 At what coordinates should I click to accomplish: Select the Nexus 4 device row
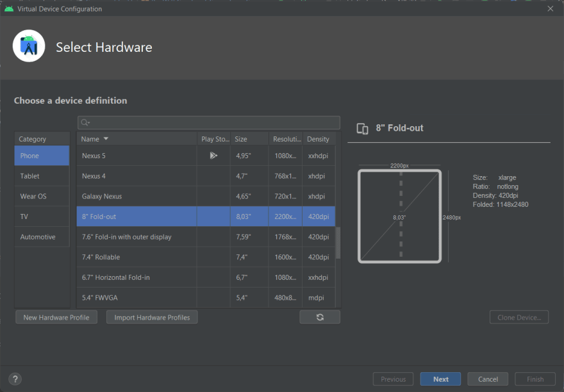tap(206, 176)
